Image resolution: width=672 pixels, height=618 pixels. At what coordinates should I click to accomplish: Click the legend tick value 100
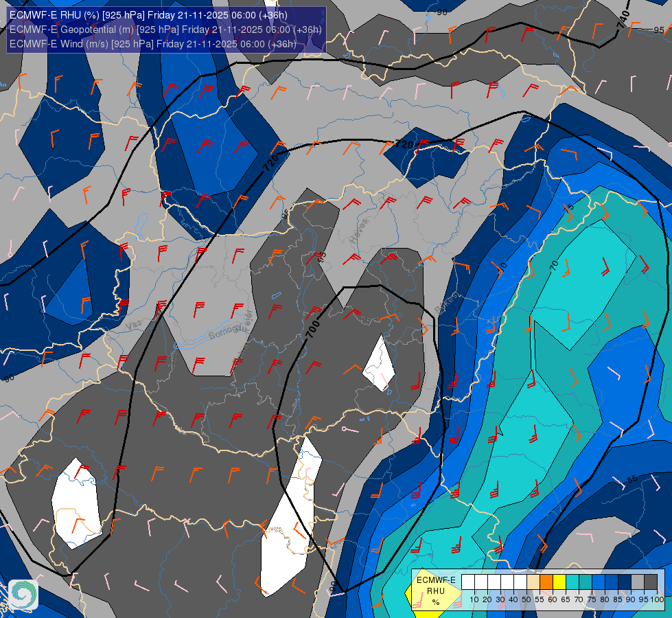coord(657,599)
